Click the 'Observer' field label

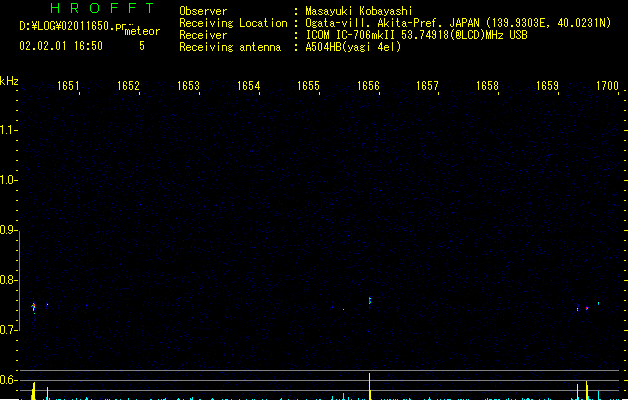tap(203, 11)
